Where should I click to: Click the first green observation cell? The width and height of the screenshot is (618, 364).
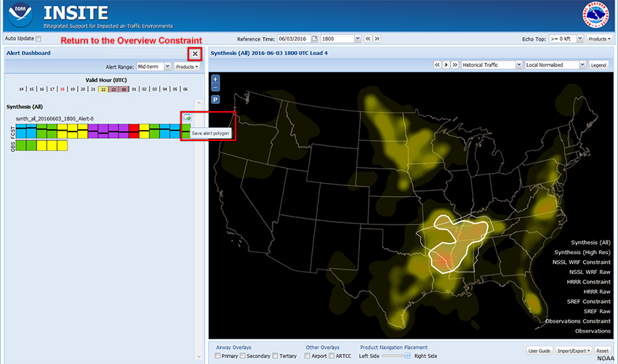pos(21,145)
